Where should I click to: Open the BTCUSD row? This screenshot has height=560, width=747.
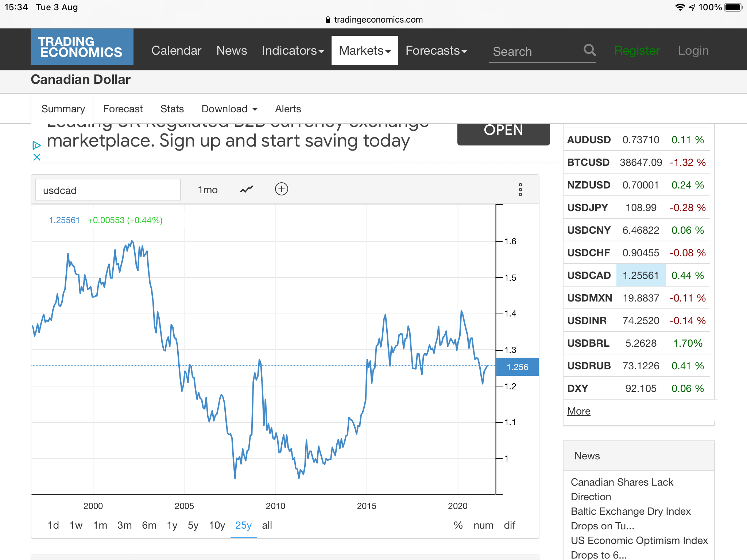point(636,162)
